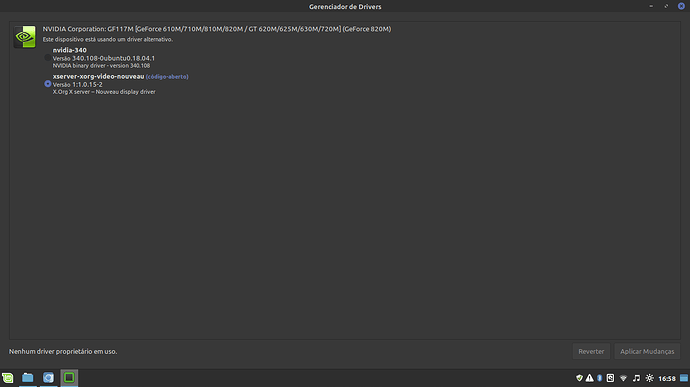690x387 pixels.
Task: Click the text 'Versão 340.108-0ubuntu0.18.04.1'
Action: pos(104,58)
